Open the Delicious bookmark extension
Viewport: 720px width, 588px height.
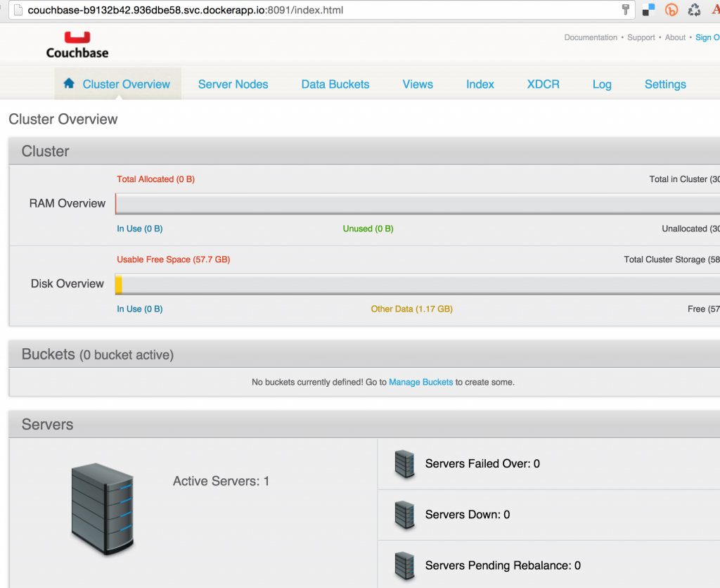[x=648, y=10]
